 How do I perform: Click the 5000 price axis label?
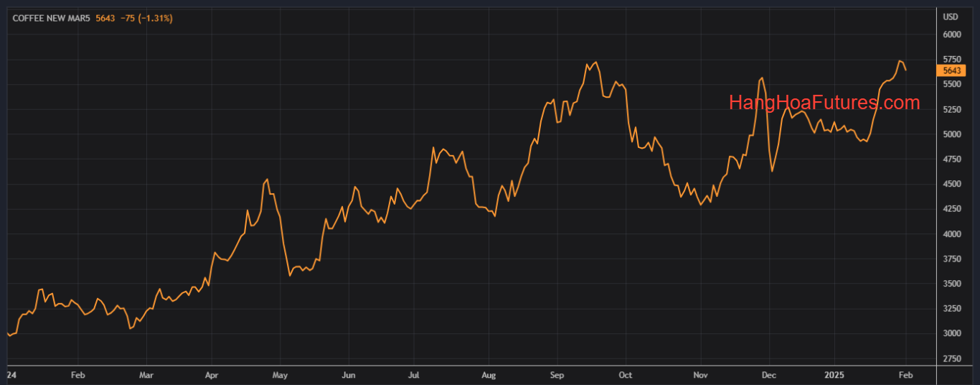click(x=952, y=134)
